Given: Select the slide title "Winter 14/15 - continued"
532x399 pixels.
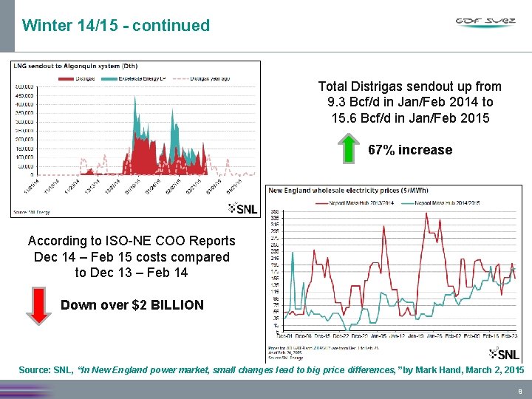Looking at the screenshot, I should tap(116, 25).
